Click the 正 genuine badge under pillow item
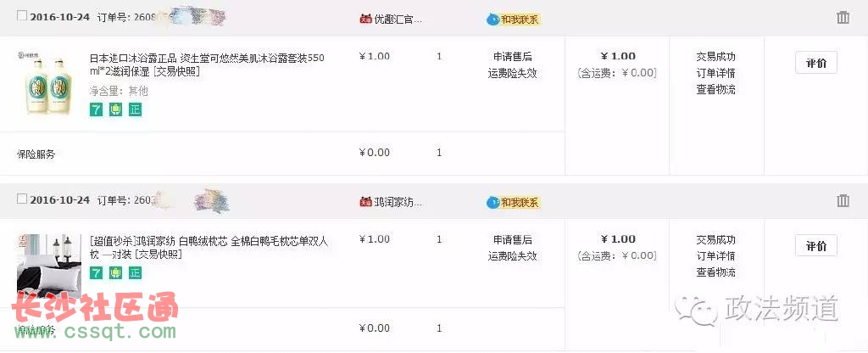This screenshot has height=353, width=868. tap(135, 272)
